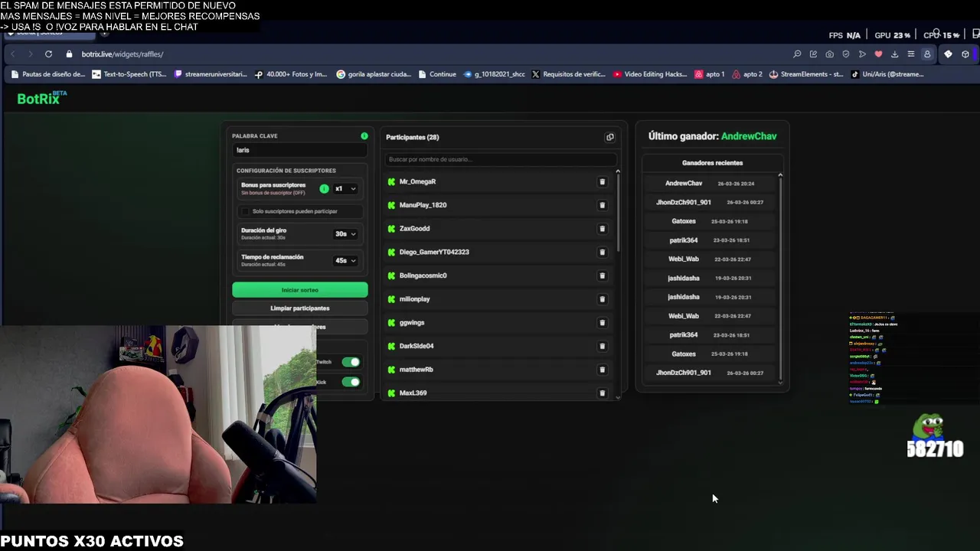Open the browser snapshot camera icon
Screen dimensions: 980x551
click(829, 54)
